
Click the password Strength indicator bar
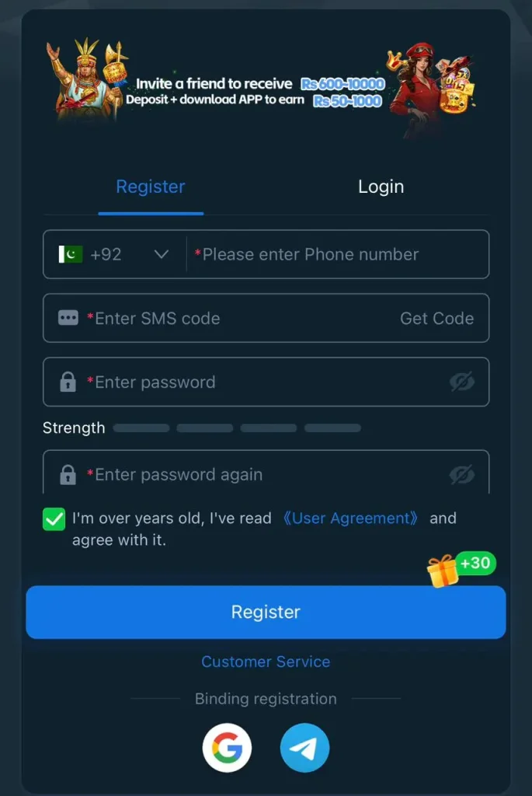click(x=237, y=428)
